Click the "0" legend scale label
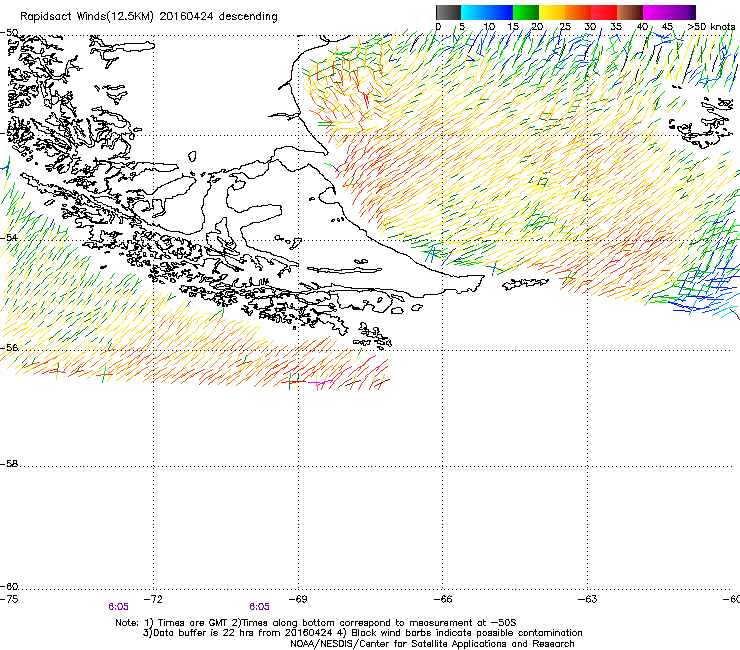The height and width of the screenshot is (650, 740). (438, 26)
